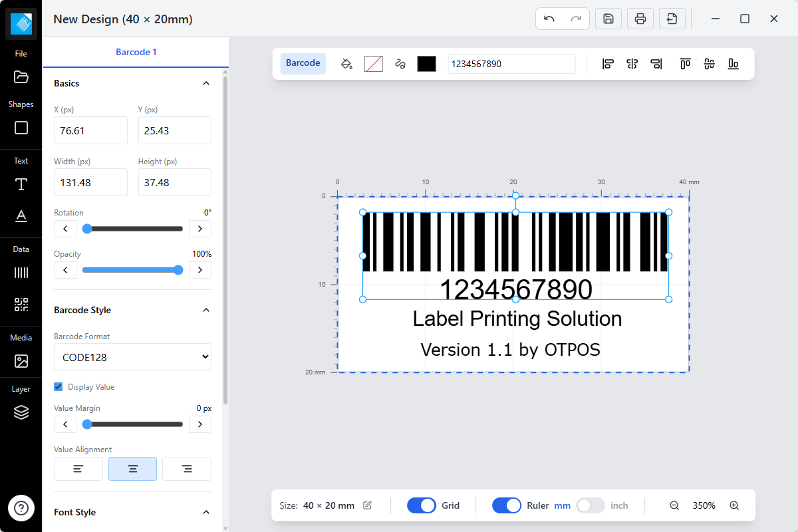This screenshot has width=798, height=532.
Task: Increase rotation with right arrow
Action: point(200,229)
